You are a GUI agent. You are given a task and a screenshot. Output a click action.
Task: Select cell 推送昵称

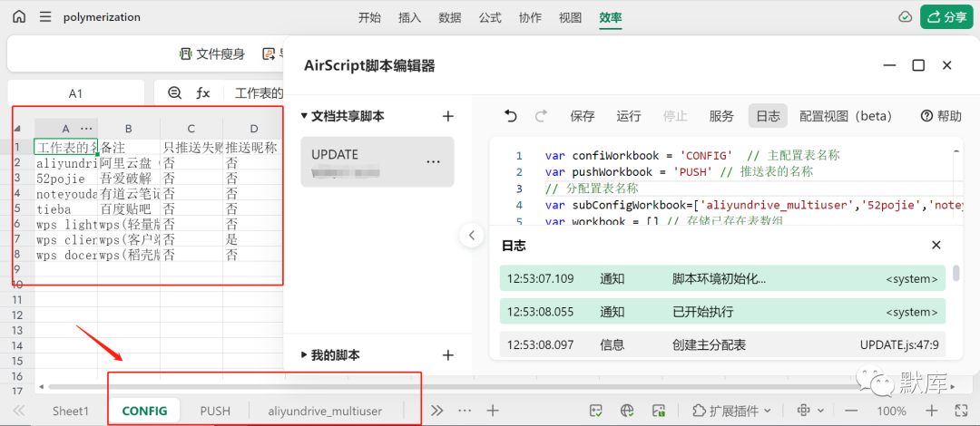coord(253,148)
